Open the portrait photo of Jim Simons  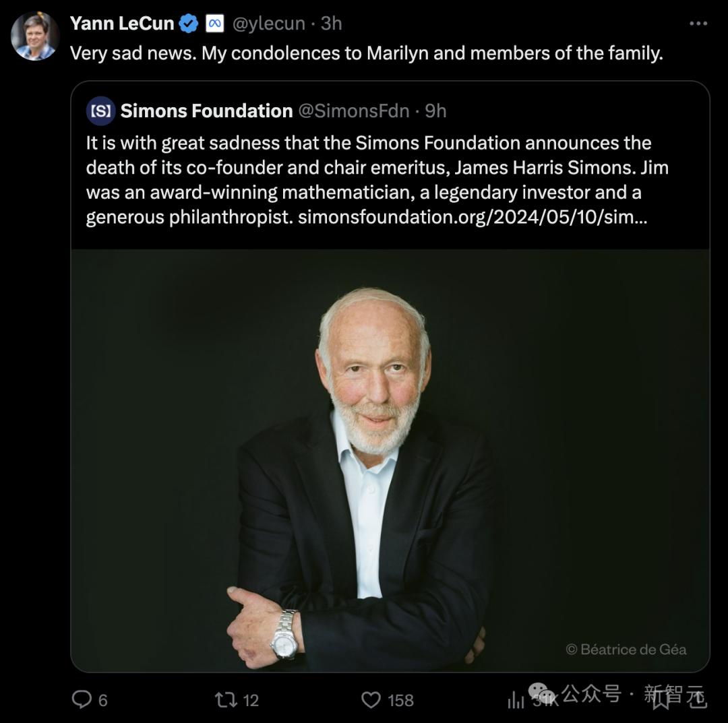[x=390, y=458]
